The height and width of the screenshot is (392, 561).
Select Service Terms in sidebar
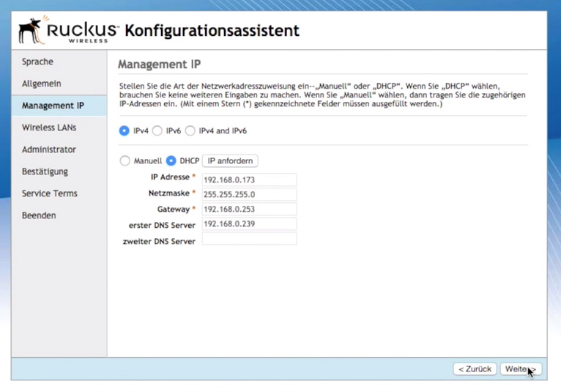(x=49, y=193)
